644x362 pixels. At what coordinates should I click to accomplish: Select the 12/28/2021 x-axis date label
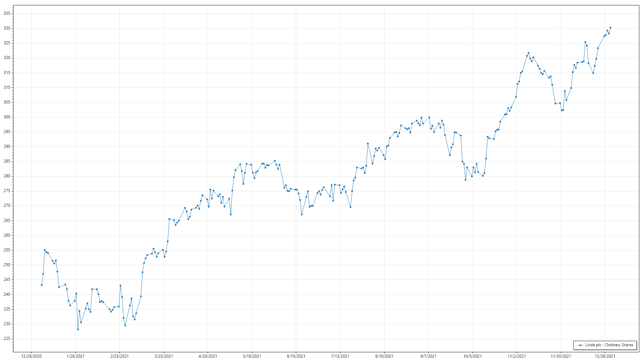[x=605, y=356]
